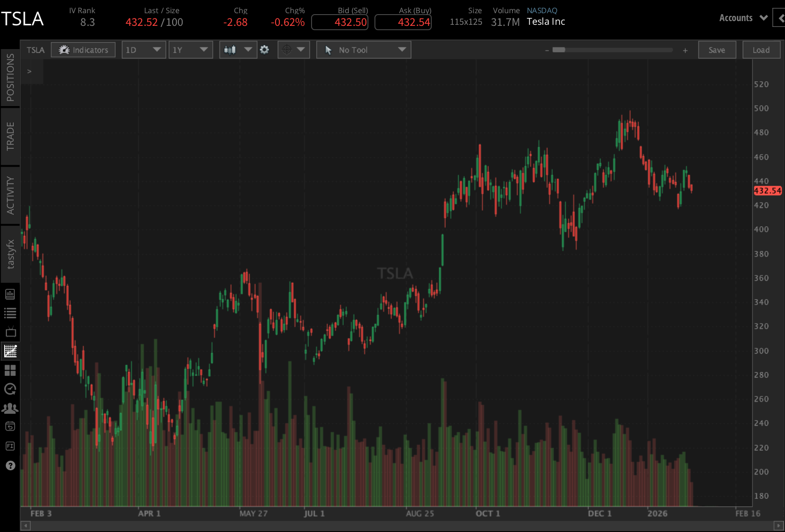Image resolution: width=785 pixels, height=532 pixels.
Task: Open the follow traders people icon
Action: 10,408
